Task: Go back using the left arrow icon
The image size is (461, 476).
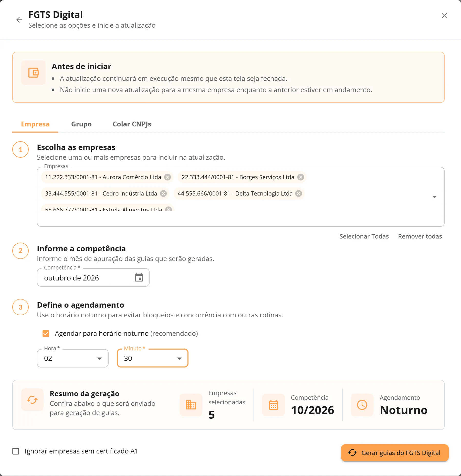Action: click(19, 20)
